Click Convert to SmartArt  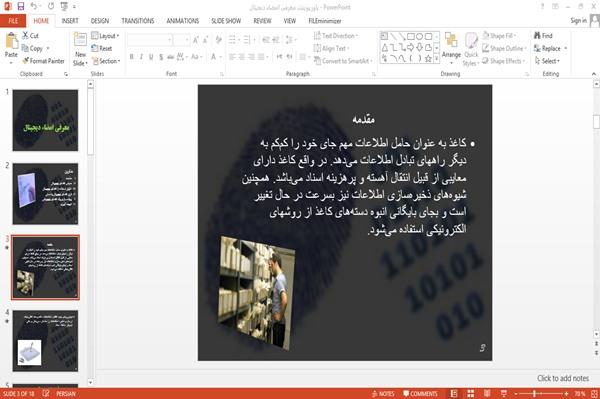[x=342, y=60]
